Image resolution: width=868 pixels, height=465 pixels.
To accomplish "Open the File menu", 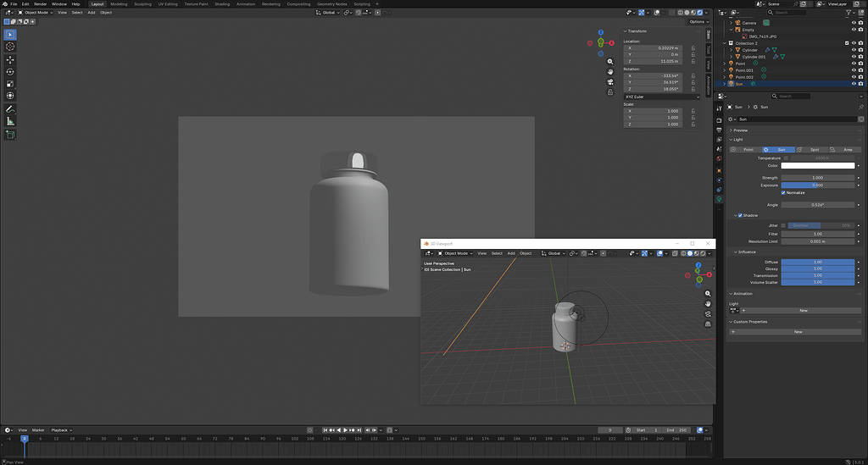I will [14, 4].
